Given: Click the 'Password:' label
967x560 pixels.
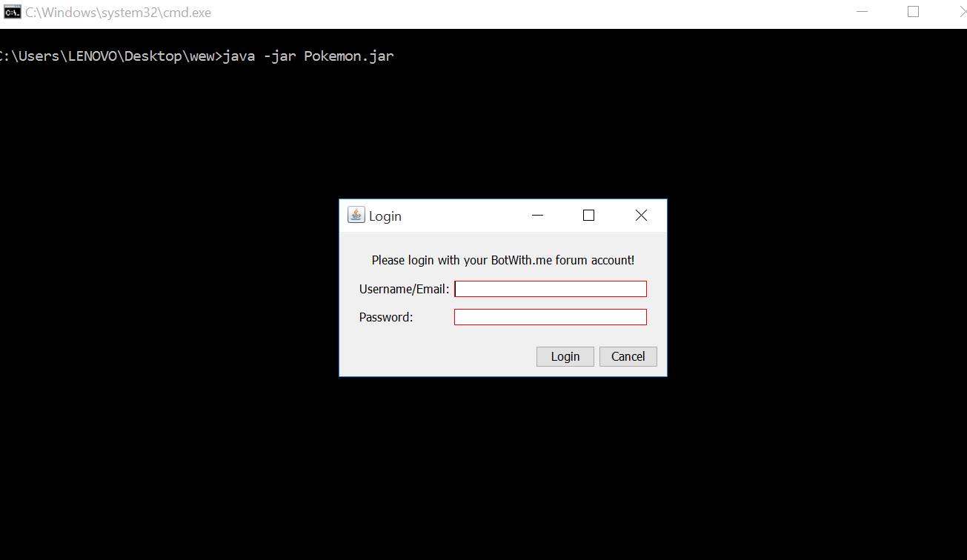Looking at the screenshot, I should click(386, 317).
